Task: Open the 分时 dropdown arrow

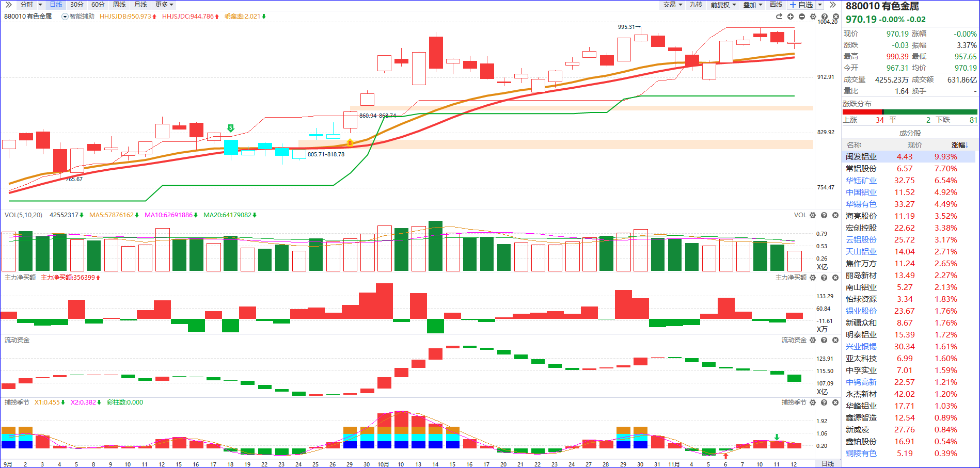Action: (x=40, y=5)
